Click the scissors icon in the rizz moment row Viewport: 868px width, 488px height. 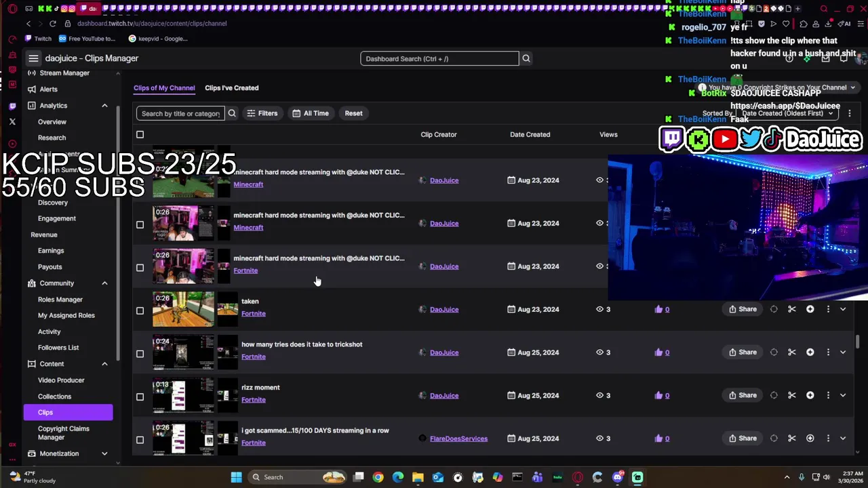click(791, 395)
